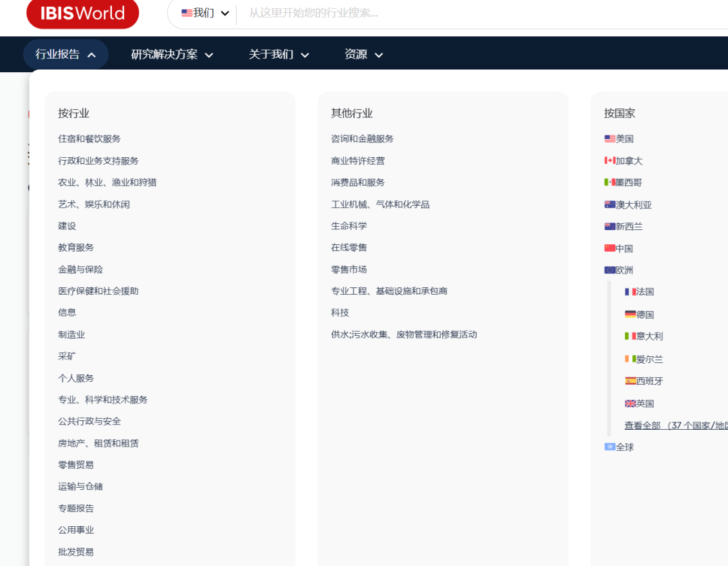Click the Mexico flag icon beside 墨西哥
Viewport: 728px width, 566px height.
[609, 183]
